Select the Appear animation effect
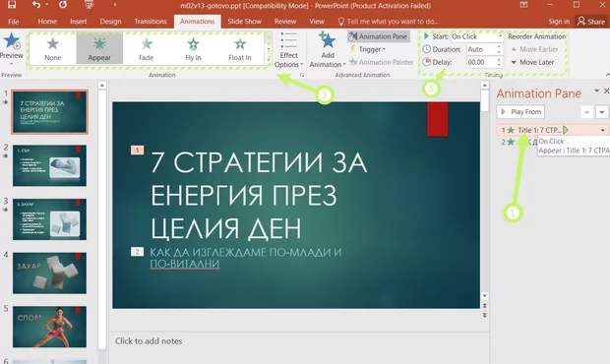The image size is (610, 364). 99,48
